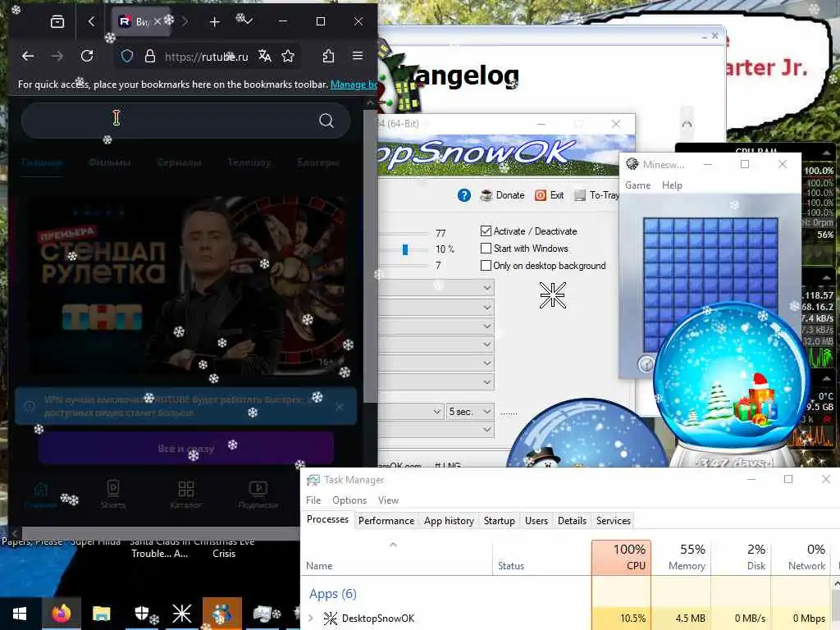Screen dimensions: 840x630
Task: Open Firefox from taskbar
Action: point(61,614)
